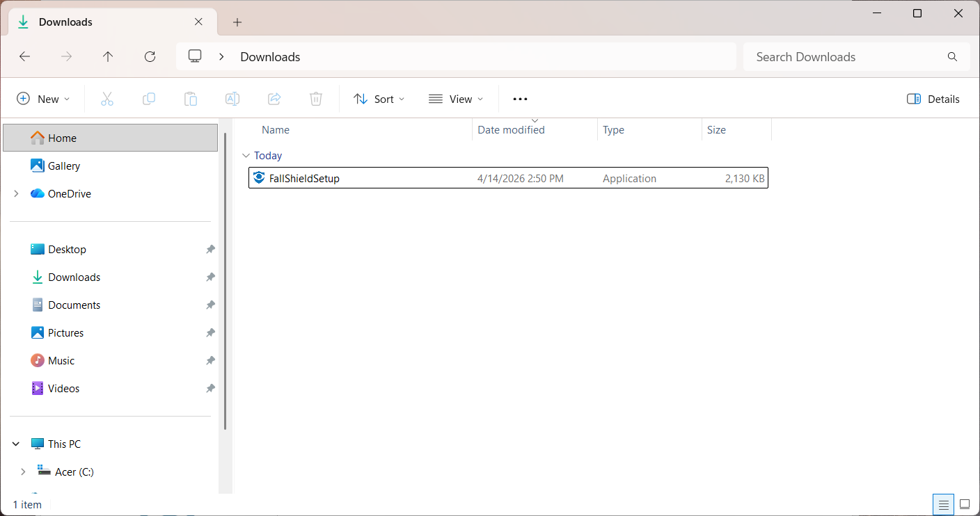Select the FallShieldSetup file name

click(304, 178)
